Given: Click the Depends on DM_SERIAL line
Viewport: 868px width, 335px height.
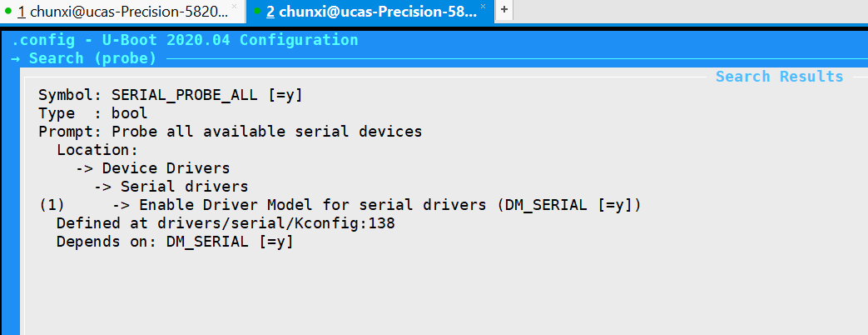Looking at the screenshot, I should (x=175, y=242).
